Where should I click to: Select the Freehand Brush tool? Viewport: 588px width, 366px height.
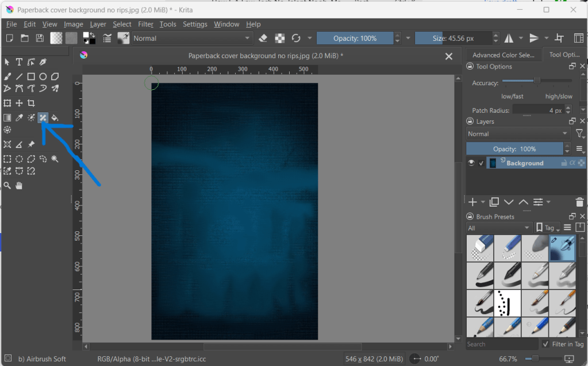click(x=7, y=76)
